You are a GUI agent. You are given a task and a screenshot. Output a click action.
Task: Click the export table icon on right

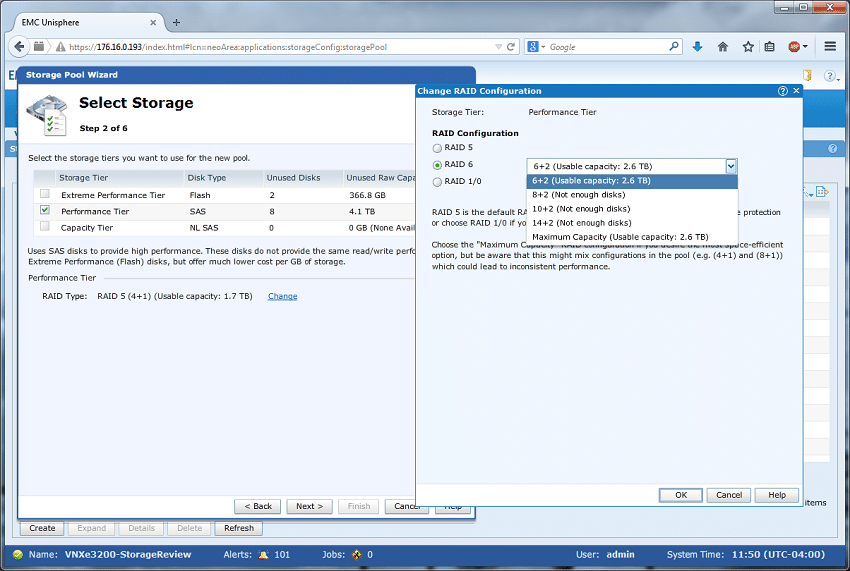coord(822,192)
